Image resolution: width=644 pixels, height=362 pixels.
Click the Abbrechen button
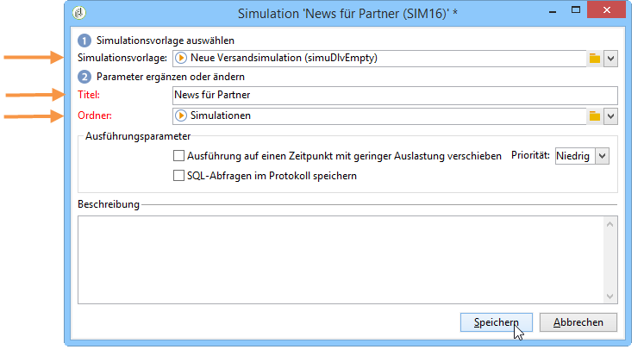tap(578, 322)
